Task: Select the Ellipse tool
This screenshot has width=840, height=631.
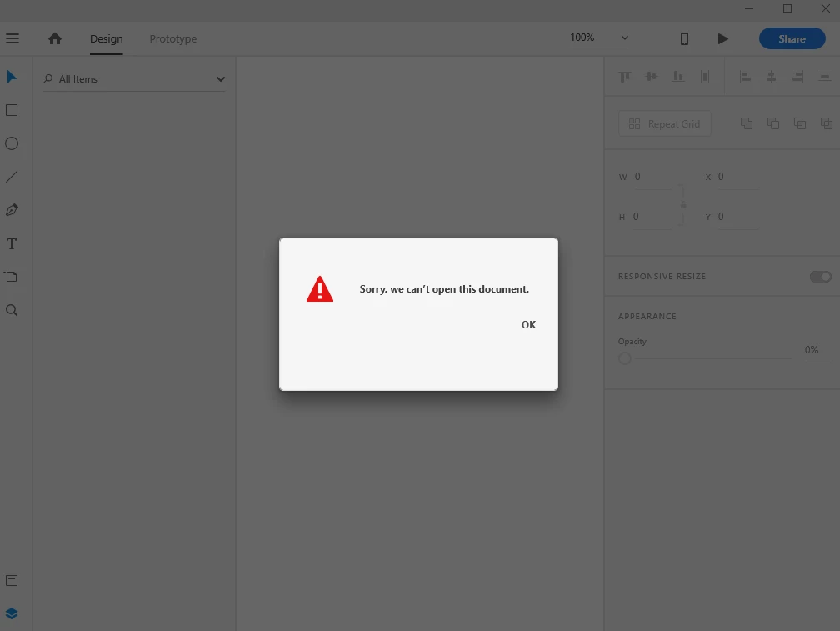Action: point(12,143)
